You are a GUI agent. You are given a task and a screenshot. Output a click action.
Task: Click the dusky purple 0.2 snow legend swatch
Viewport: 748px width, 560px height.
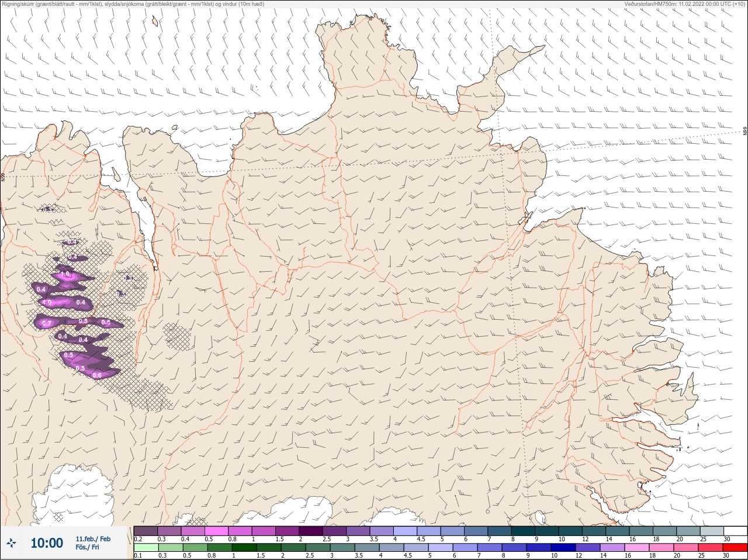point(146,531)
